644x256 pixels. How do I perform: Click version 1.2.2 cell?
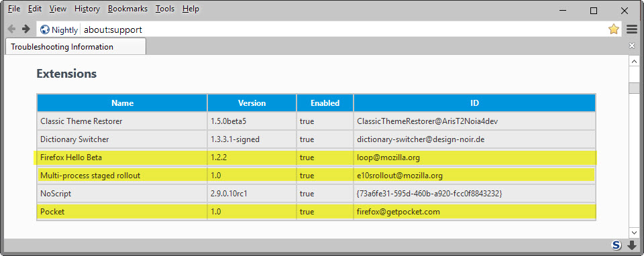[252, 157]
